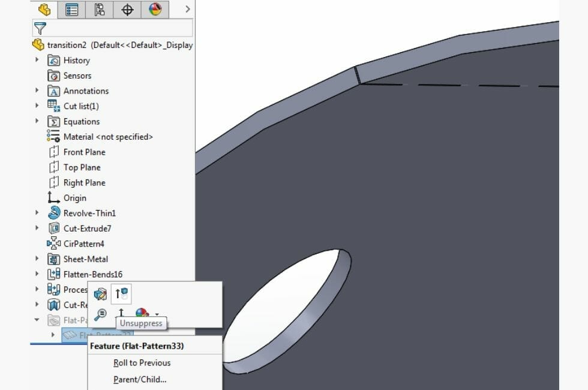Click the Material <not specified> icon
Viewport: 588px width, 390px height.
tap(52, 136)
